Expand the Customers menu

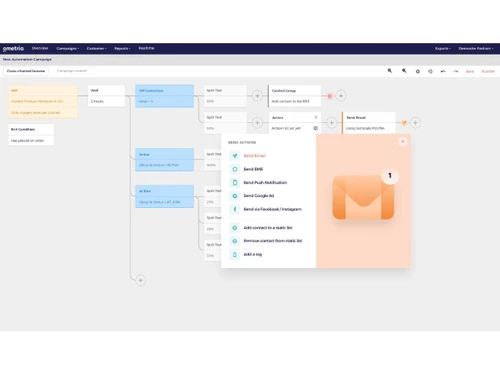97,49
